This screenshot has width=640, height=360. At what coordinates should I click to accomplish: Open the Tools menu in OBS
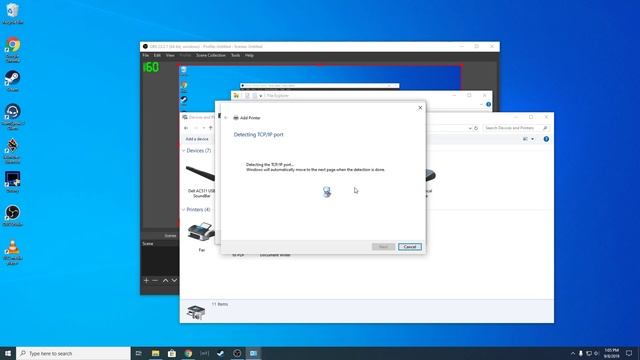click(x=236, y=56)
